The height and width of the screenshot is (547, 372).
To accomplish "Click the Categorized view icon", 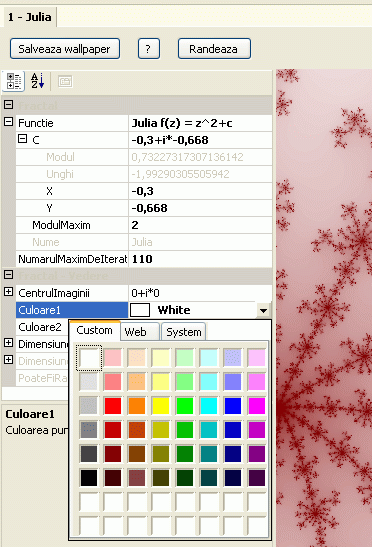I will [14, 81].
